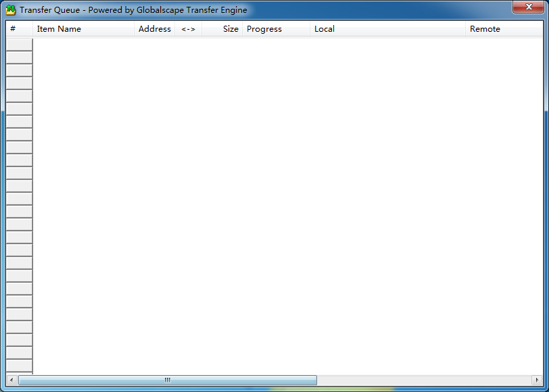Click the horizontal scrollbar right arrow

pos(537,380)
